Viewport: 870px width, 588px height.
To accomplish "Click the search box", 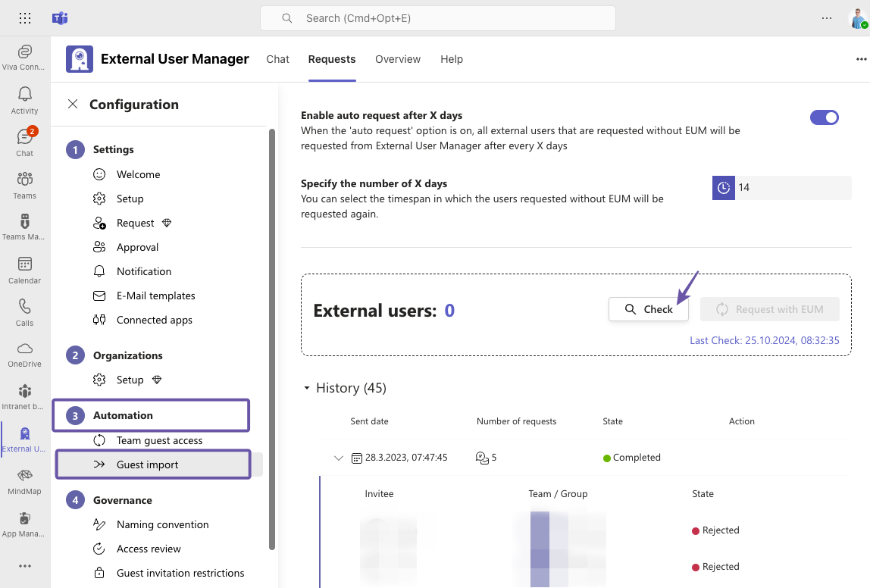I will 438,18.
